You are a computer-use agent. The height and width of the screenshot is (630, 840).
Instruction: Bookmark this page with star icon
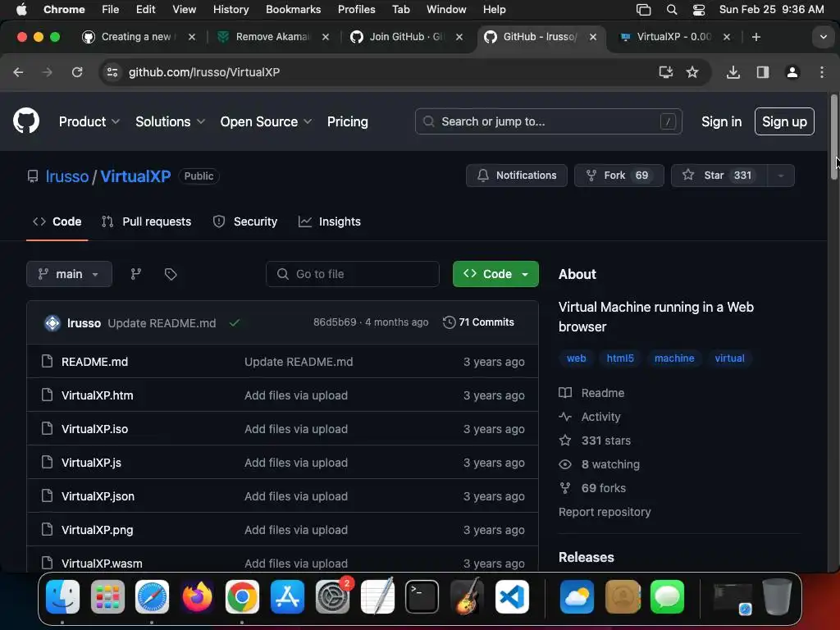692,72
